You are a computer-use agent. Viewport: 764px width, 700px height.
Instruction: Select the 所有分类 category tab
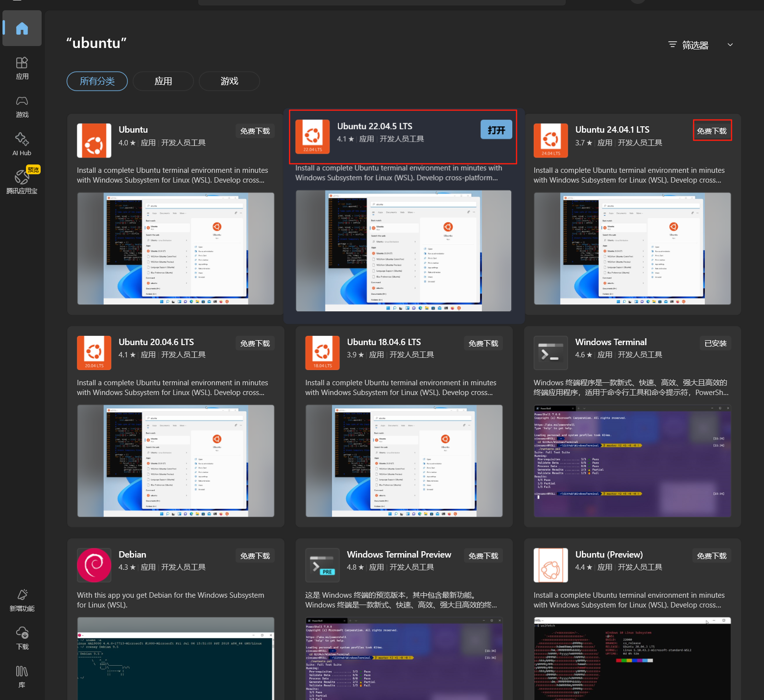point(97,81)
